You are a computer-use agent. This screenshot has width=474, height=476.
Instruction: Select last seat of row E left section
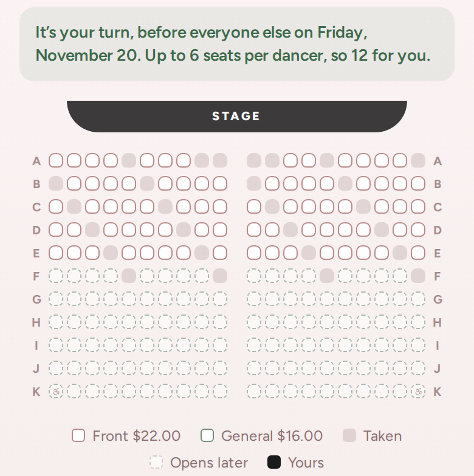tap(220, 253)
